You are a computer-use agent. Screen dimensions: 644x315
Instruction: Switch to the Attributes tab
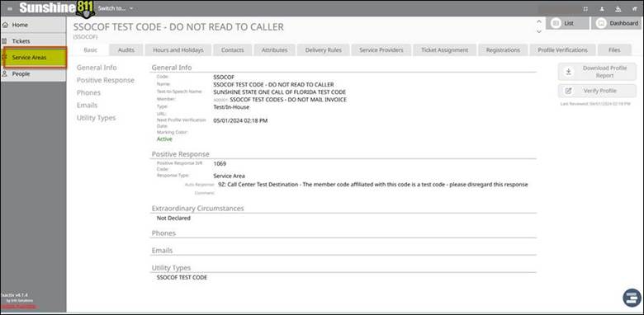(x=274, y=50)
